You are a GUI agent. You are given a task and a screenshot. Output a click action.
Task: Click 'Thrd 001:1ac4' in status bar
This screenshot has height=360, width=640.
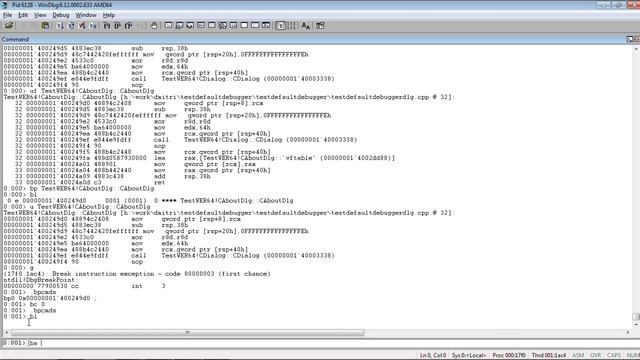click(549, 356)
